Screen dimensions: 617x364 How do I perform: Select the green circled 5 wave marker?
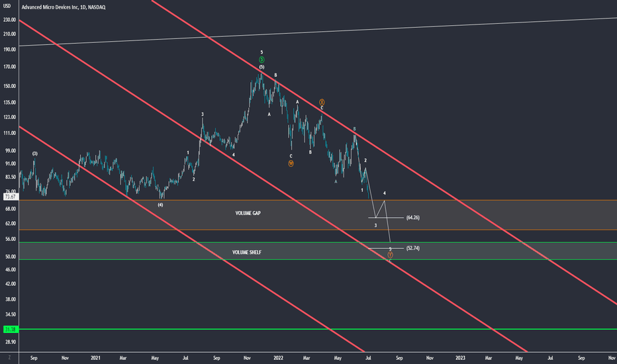pyautogui.click(x=261, y=60)
